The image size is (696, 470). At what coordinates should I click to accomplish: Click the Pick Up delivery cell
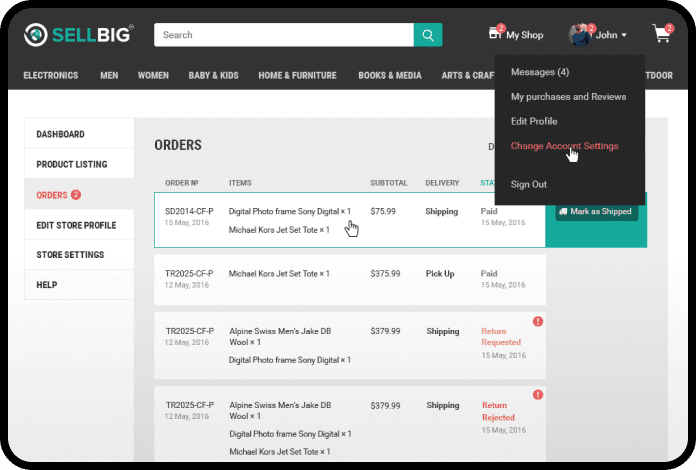point(440,274)
